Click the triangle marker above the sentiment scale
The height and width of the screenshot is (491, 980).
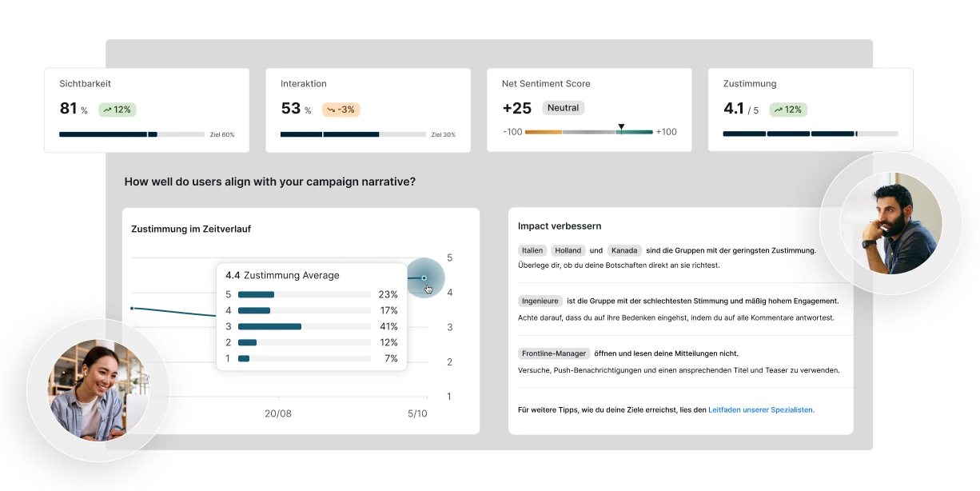tap(621, 126)
